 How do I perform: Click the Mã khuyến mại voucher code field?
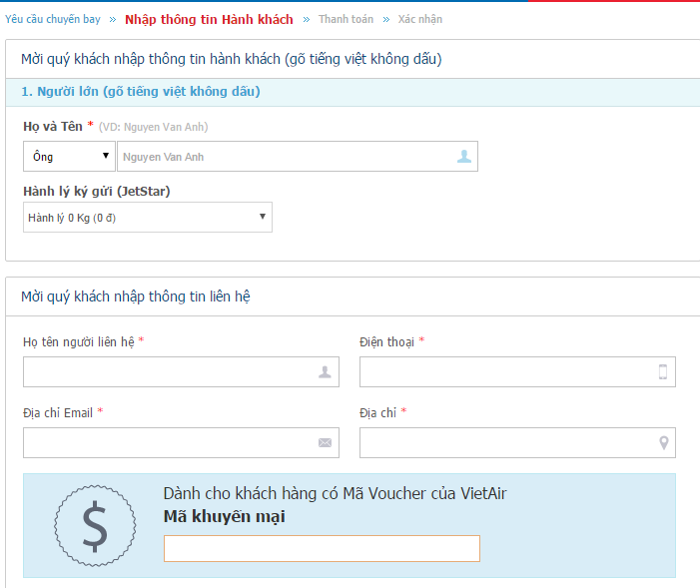click(x=322, y=548)
